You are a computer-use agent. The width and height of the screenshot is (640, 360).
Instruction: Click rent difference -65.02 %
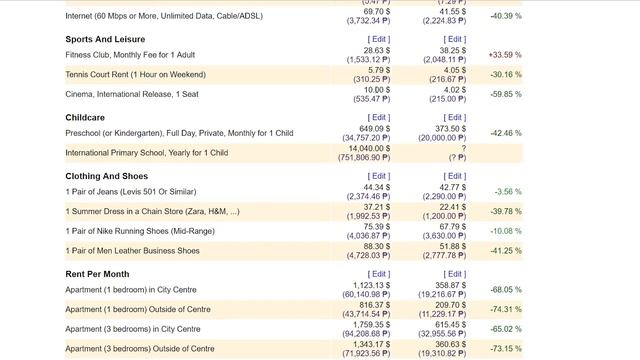pos(506,329)
